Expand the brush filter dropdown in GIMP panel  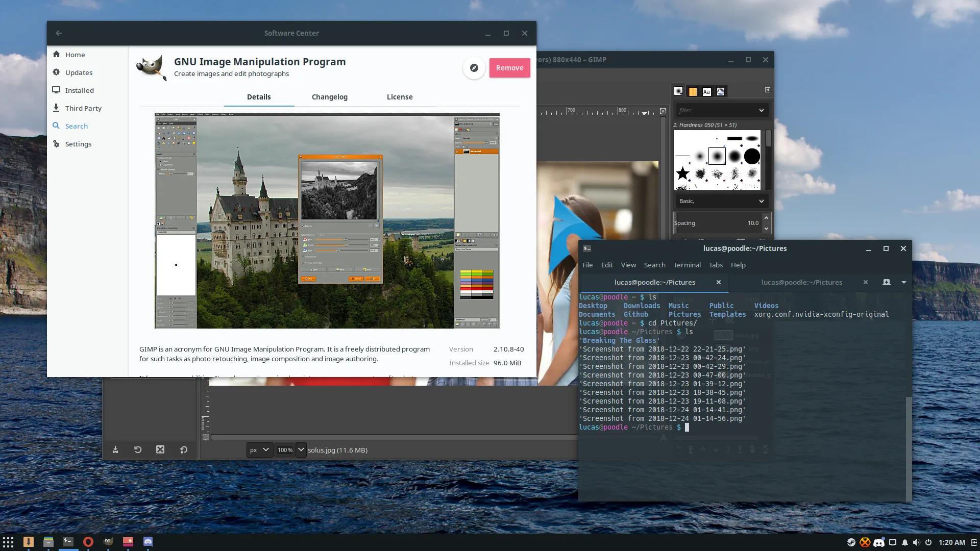pos(761,110)
